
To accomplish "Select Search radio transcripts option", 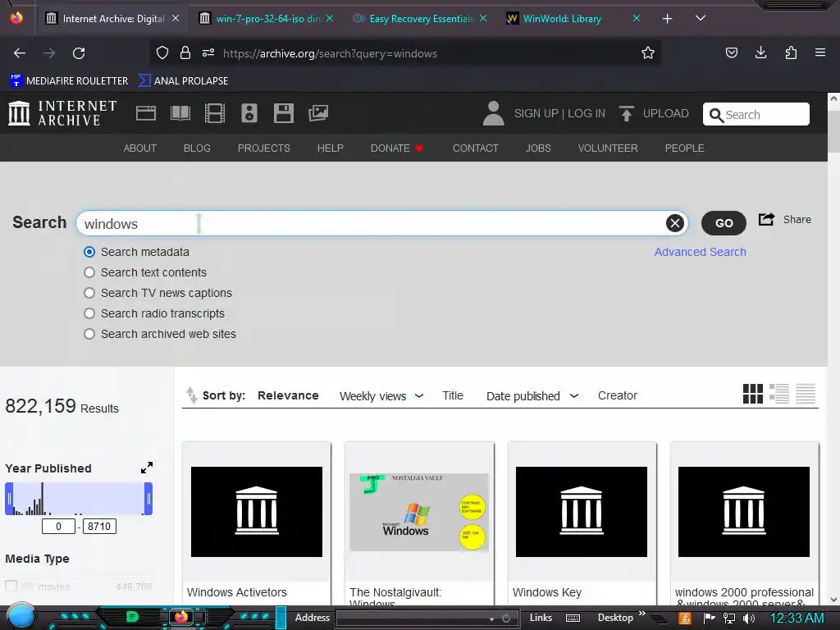I will [x=89, y=313].
